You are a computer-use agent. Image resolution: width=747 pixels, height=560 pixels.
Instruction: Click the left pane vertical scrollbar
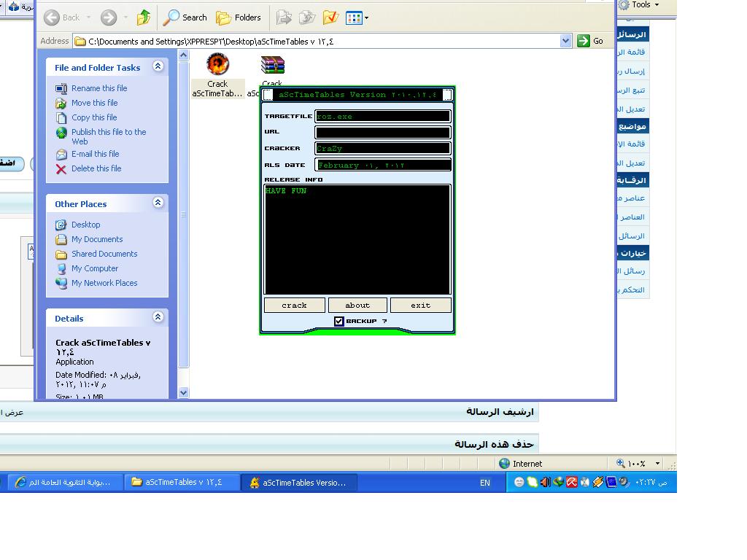click(x=183, y=219)
